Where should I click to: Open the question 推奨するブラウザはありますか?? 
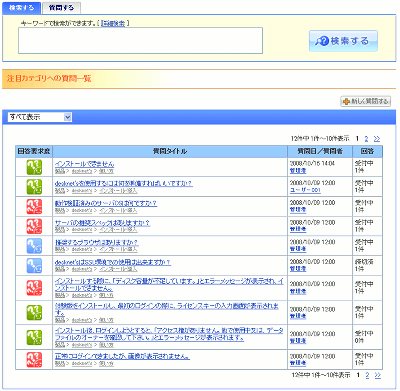pyautogui.click(x=97, y=242)
